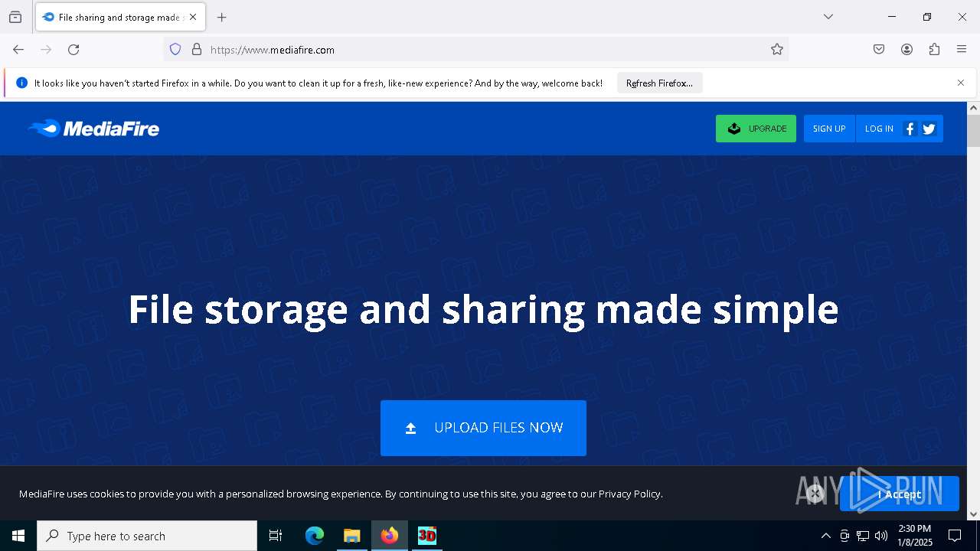Image resolution: width=980 pixels, height=551 pixels.
Task: Open File Explorer from the taskbar
Action: point(351,536)
